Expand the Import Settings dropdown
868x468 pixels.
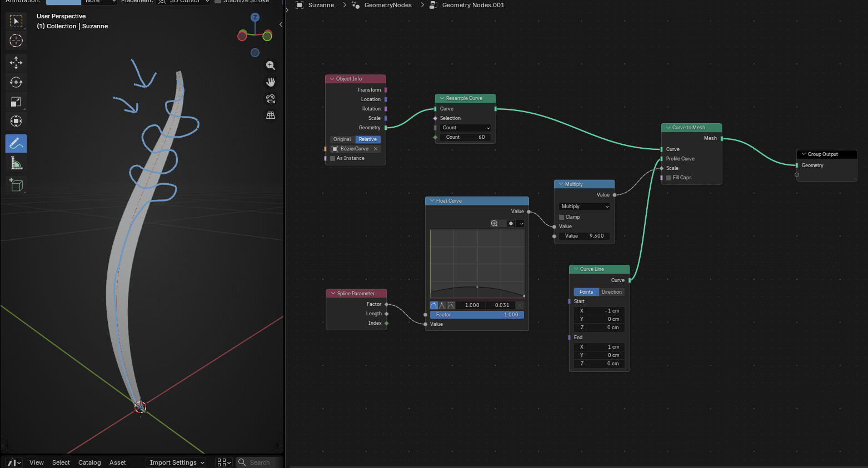176,462
